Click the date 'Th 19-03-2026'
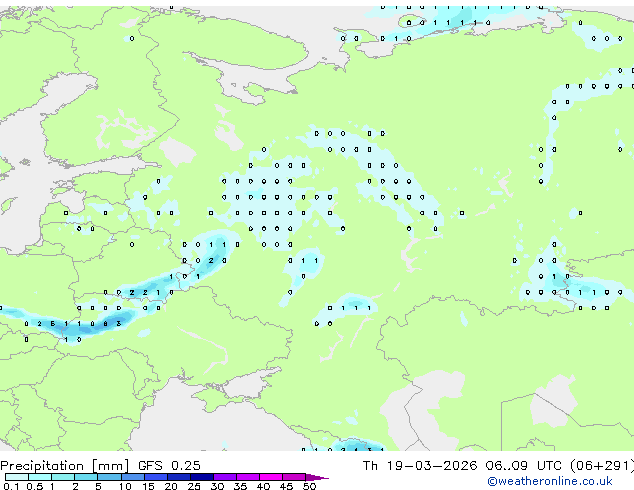This screenshot has height=490, width=634. (420, 466)
